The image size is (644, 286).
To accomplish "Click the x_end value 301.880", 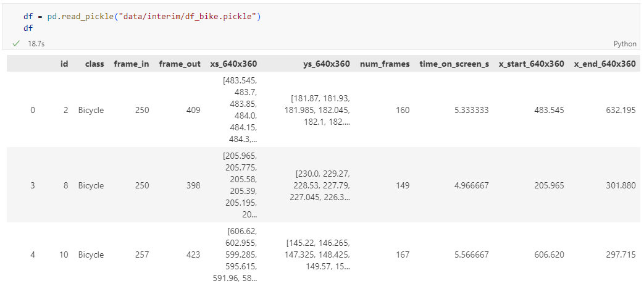I will (x=620, y=185).
